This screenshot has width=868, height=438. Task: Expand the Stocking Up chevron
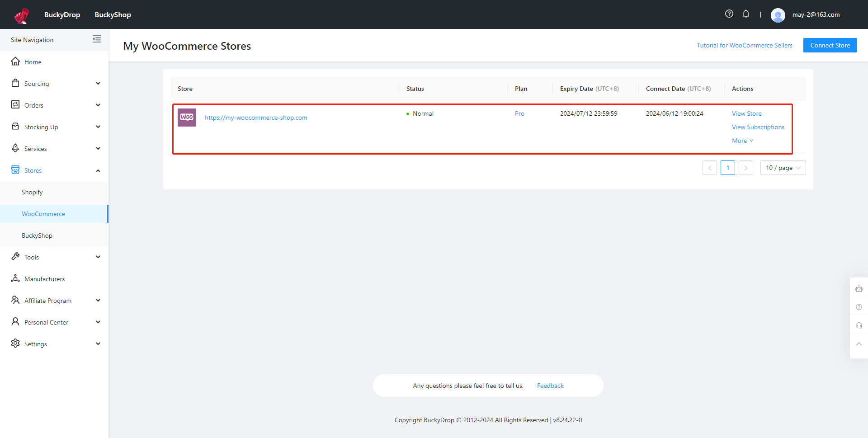coord(98,127)
